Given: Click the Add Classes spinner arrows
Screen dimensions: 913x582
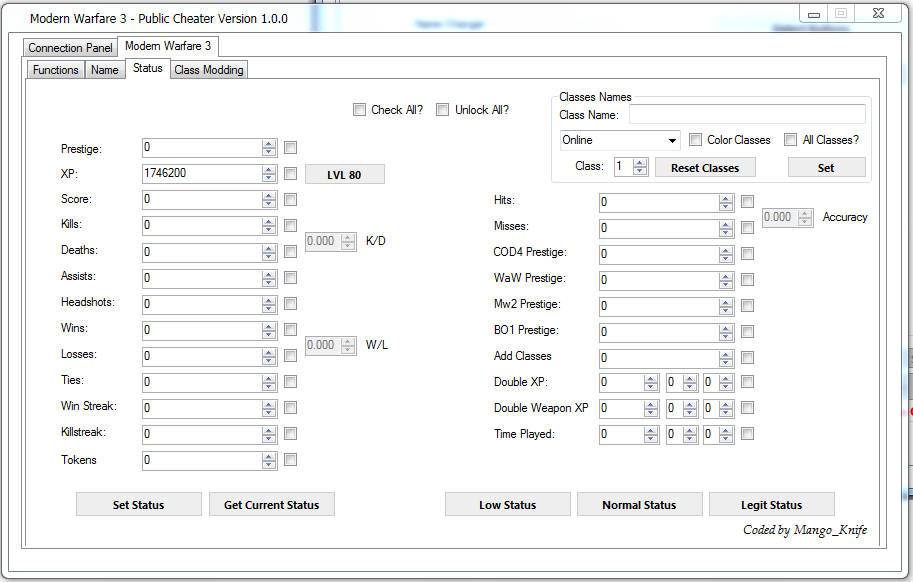Looking at the screenshot, I should click(x=726, y=358).
